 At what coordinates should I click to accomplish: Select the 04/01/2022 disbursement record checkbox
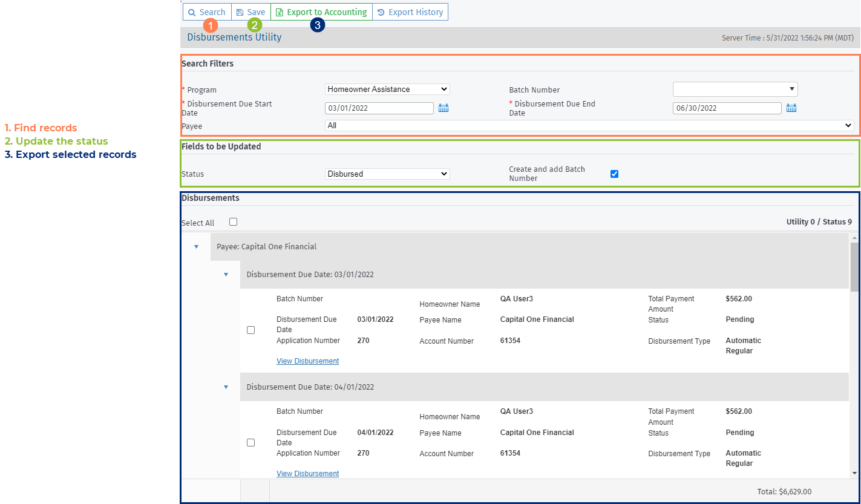pyautogui.click(x=251, y=443)
